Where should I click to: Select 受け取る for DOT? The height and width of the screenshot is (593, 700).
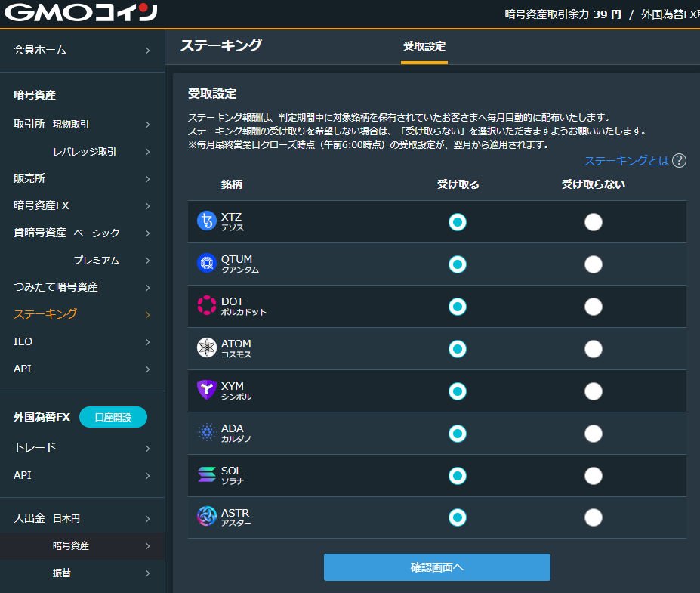coord(458,307)
